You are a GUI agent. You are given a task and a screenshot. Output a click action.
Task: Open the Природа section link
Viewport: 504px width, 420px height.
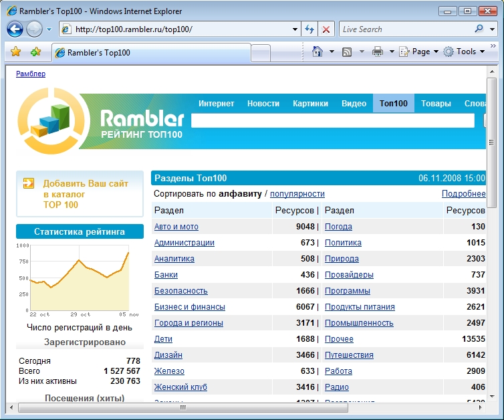[342, 259]
